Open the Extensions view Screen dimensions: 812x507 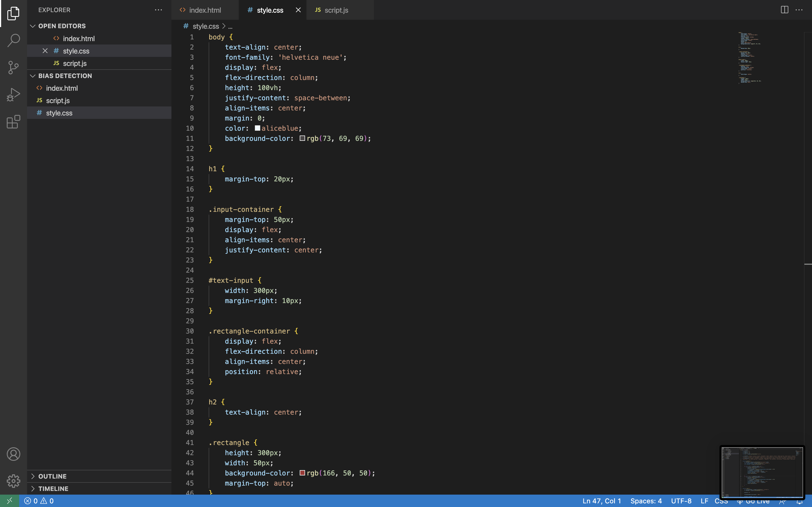click(14, 122)
